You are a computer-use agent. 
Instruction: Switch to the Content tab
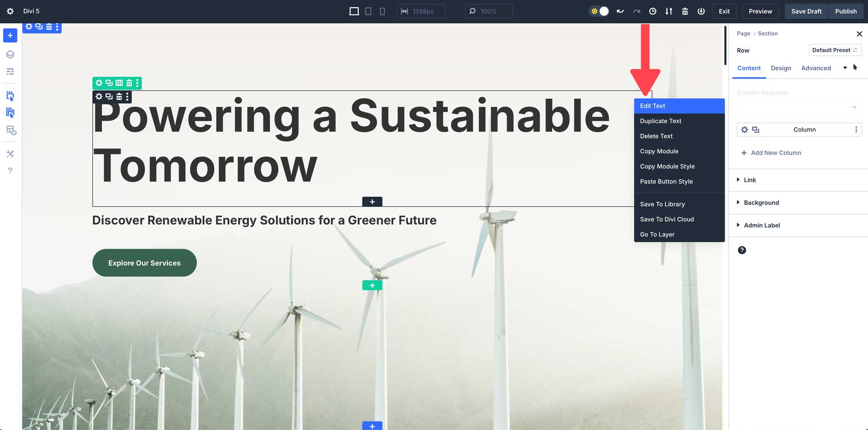click(749, 68)
